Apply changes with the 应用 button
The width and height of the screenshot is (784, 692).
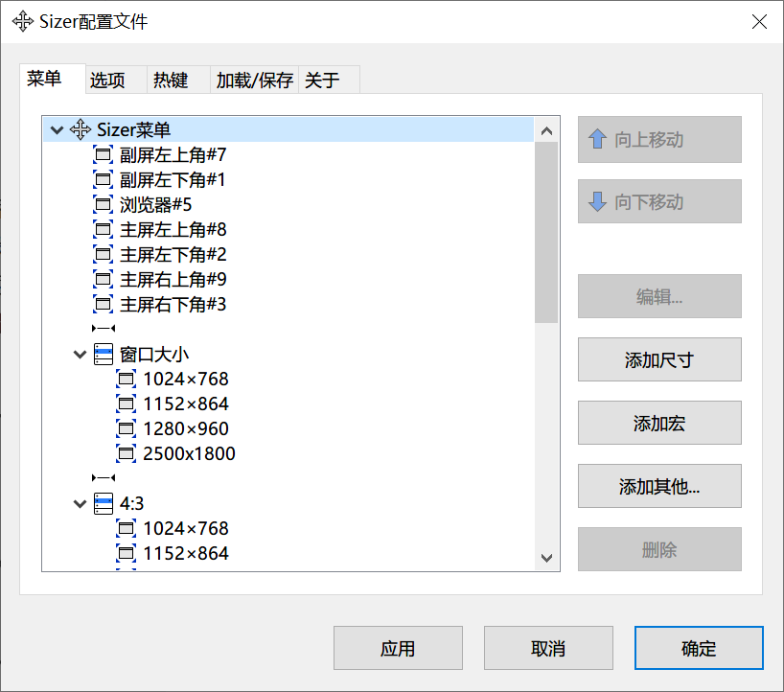coord(398,648)
